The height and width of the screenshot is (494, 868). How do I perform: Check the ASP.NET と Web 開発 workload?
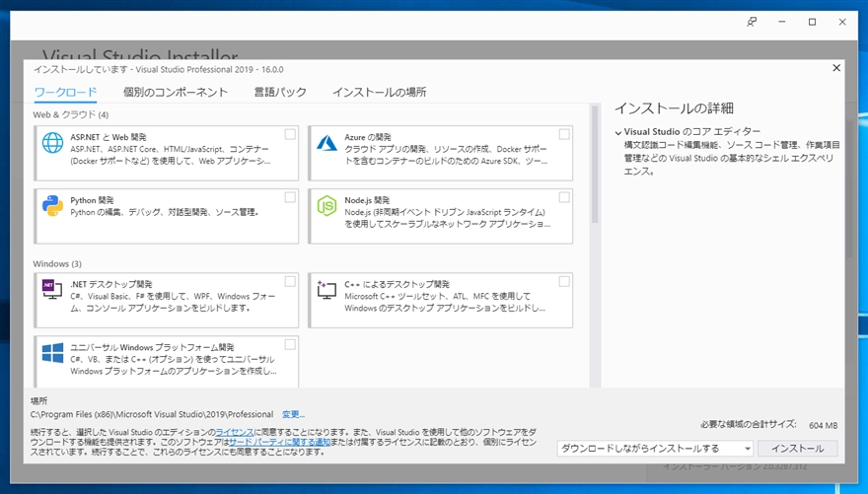(290, 134)
